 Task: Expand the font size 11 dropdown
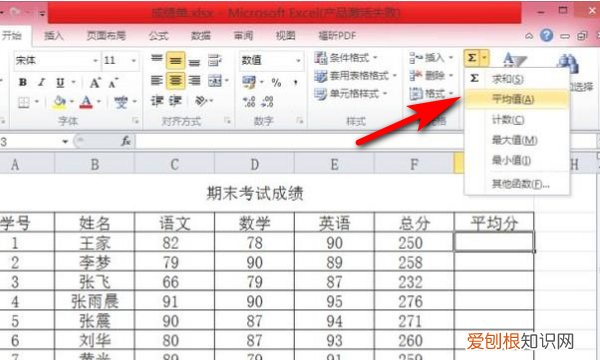pyautogui.click(x=134, y=60)
